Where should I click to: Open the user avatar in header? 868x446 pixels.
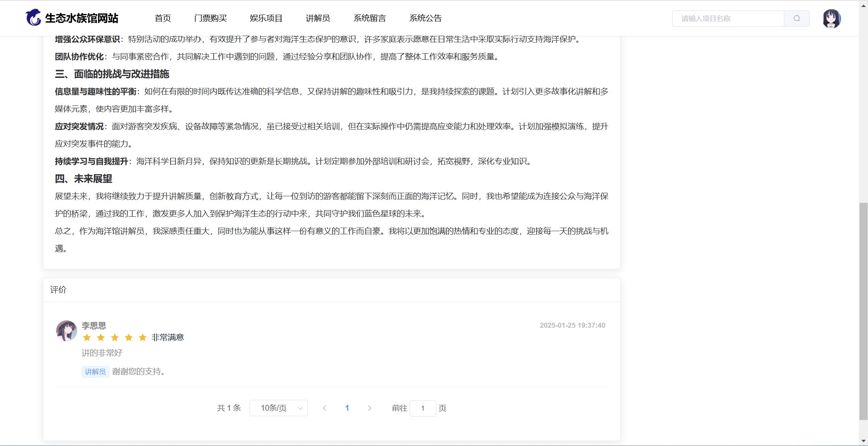831,19
